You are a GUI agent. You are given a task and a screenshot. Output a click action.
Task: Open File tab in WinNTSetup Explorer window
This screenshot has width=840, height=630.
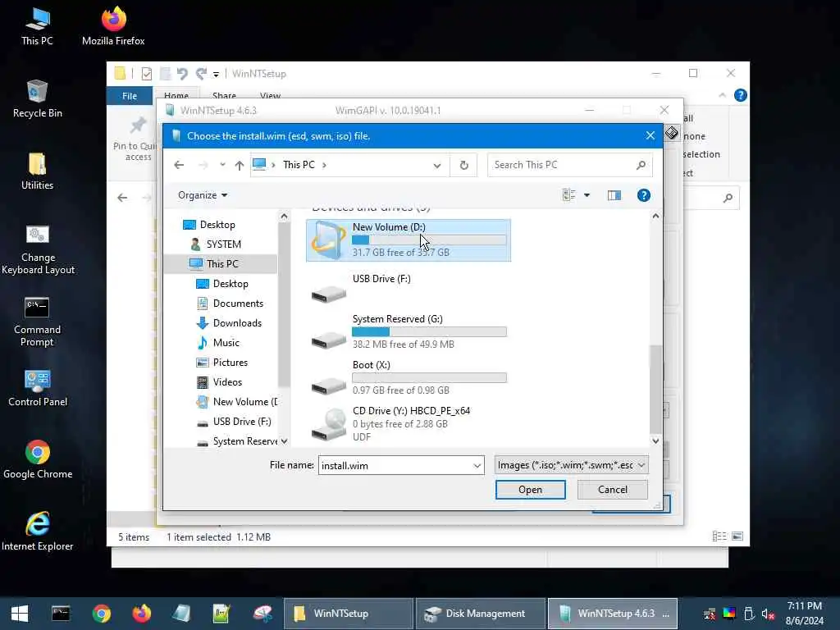pyautogui.click(x=130, y=96)
